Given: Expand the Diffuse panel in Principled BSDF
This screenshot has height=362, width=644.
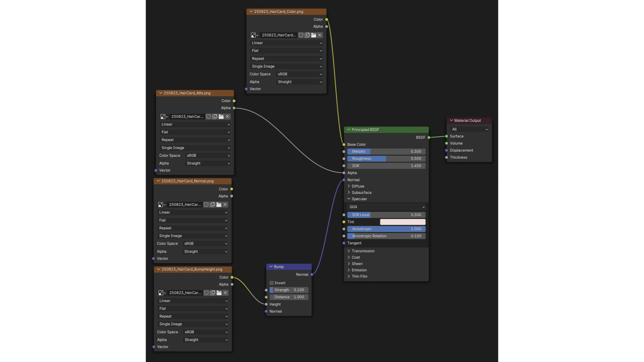Looking at the screenshot, I should (x=349, y=186).
